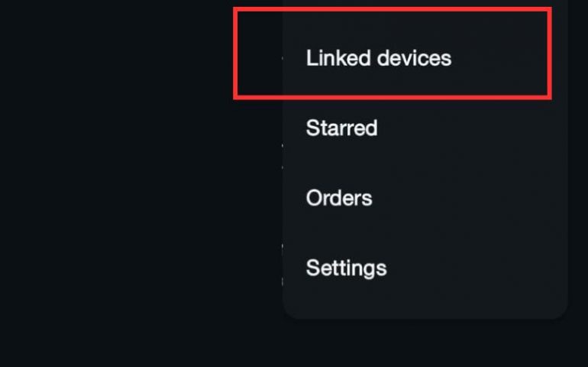Open the Starred section
The height and width of the screenshot is (367, 588).
tap(341, 128)
